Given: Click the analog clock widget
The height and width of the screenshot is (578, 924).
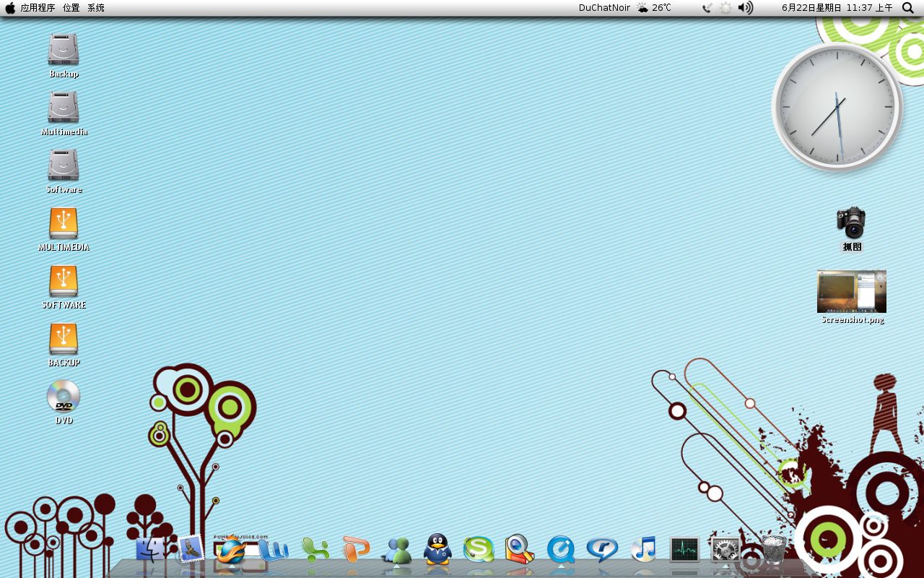Looking at the screenshot, I should (837, 106).
